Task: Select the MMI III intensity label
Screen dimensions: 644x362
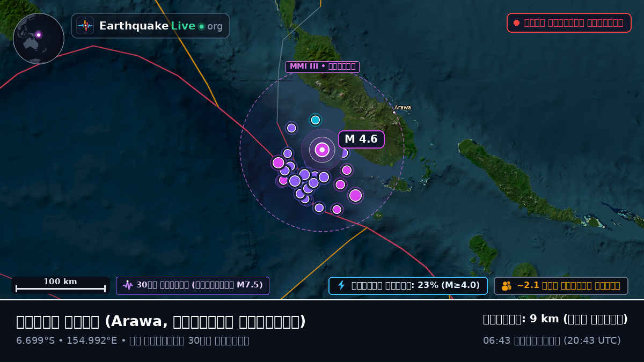Action: click(x=322, y=67)
